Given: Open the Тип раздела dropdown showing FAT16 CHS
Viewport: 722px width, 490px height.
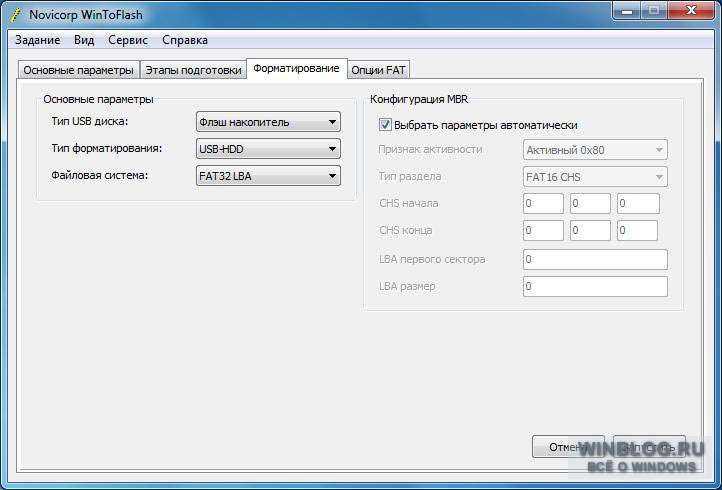Looking at the screenshot, I should point(595,177).
